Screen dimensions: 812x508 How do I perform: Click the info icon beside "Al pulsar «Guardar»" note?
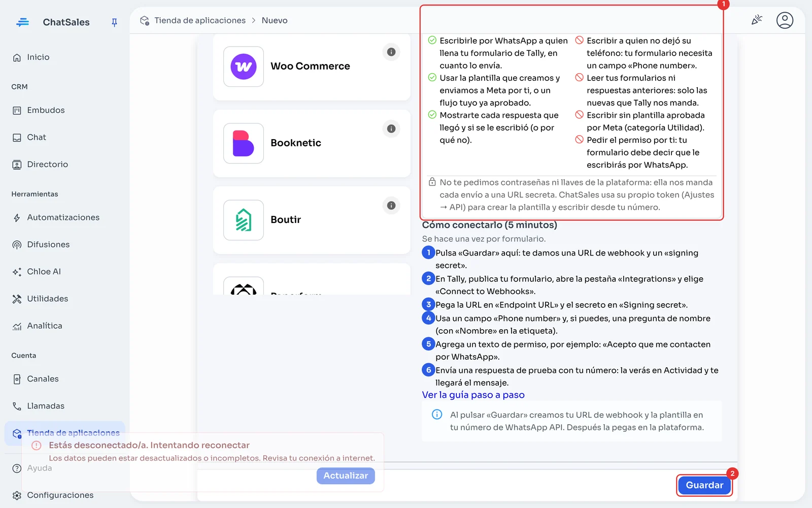tap(437, 415)
